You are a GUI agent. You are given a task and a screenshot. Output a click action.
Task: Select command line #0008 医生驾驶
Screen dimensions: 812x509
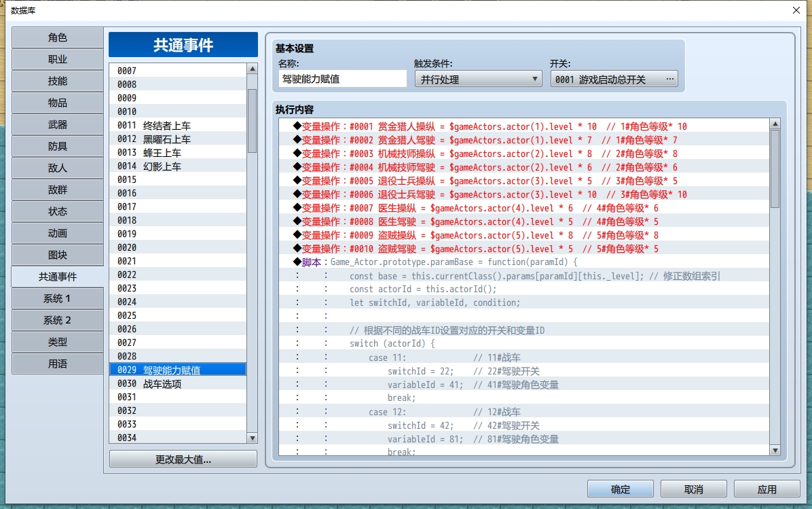pyautogui.click(x=524, y=222)
